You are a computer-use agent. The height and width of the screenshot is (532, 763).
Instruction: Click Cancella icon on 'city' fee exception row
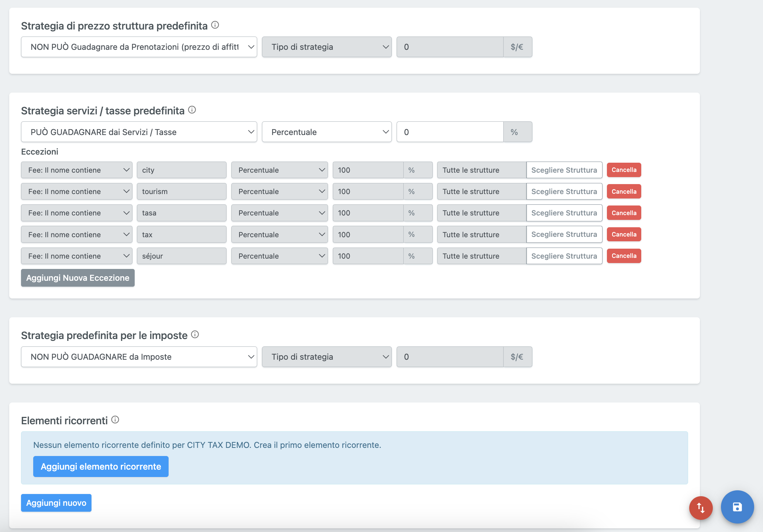point(624,170)
